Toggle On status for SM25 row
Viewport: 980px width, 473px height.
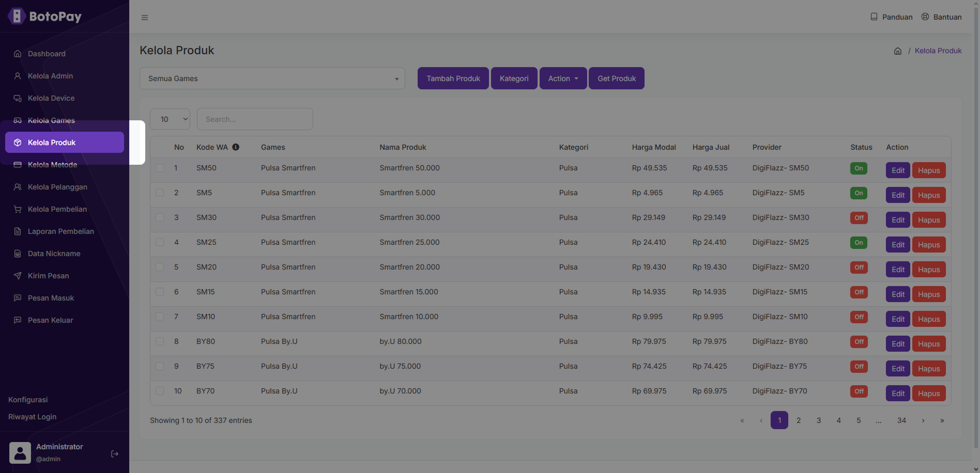coord(859,243)
